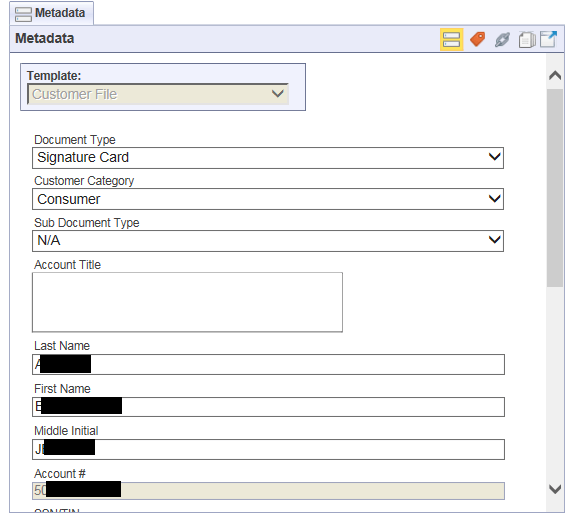Image resolution: width=571 pixels, height=519 pixels.
Task: Click the Account Title label
Action: click(67, 265)
